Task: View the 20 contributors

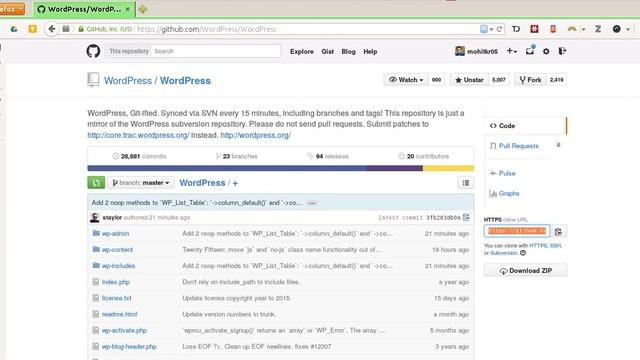Action: click(424, 156)
